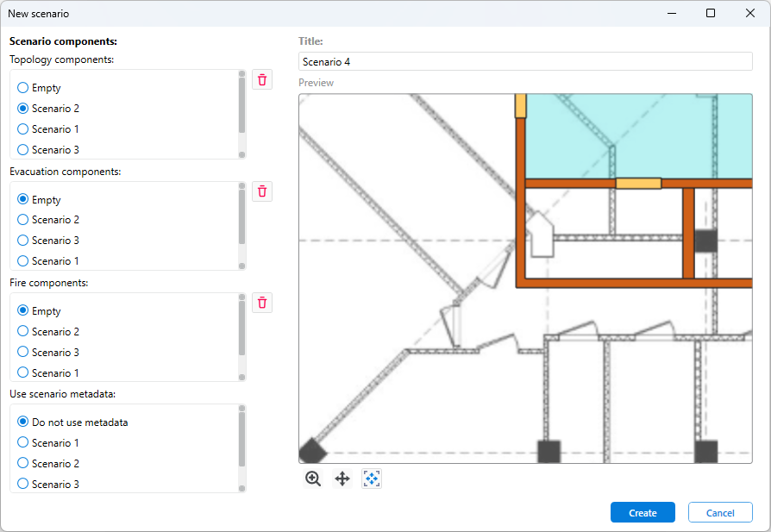Screen dimensions: 771x532
Task: Select the Pan tool below the preview
Action: coord(342,479)
